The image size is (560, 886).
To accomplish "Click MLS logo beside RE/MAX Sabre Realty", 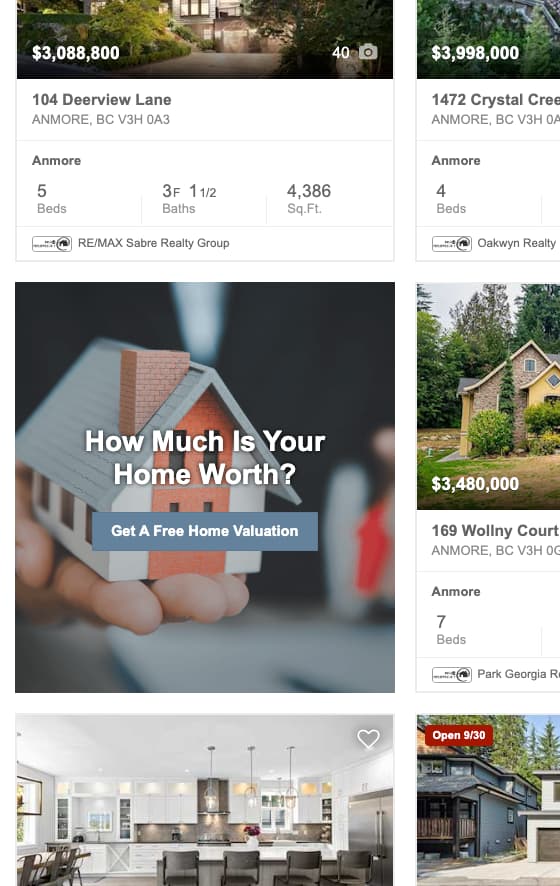I will [52, 244].
